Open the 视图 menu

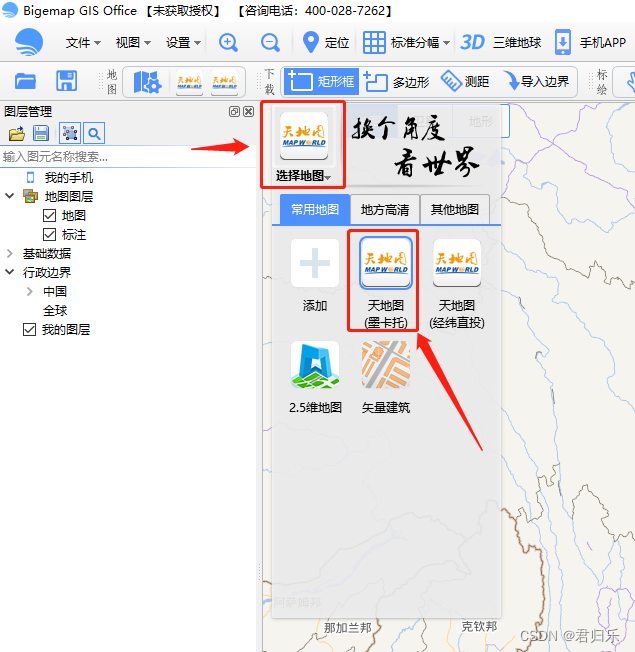pyautogui.click(x=133, y=42)
